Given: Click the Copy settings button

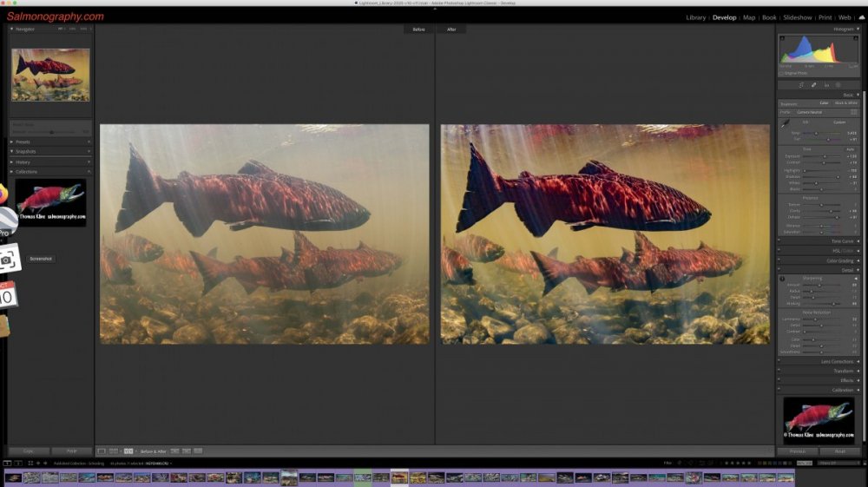Looking at the screenshot, I should 29,451.
